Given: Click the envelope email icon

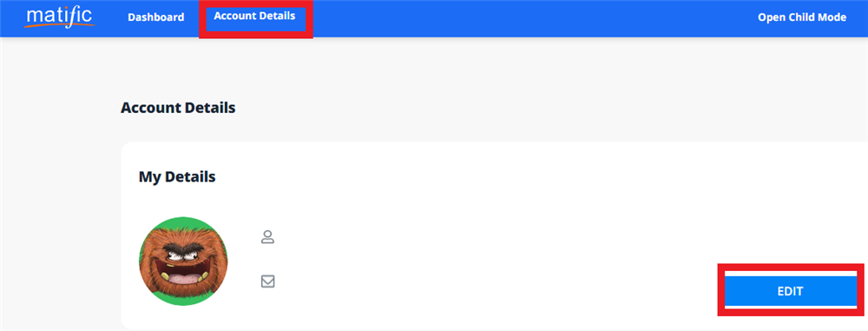Looking at the screenshot, I should pyautogui.click(x=268, y=281).
